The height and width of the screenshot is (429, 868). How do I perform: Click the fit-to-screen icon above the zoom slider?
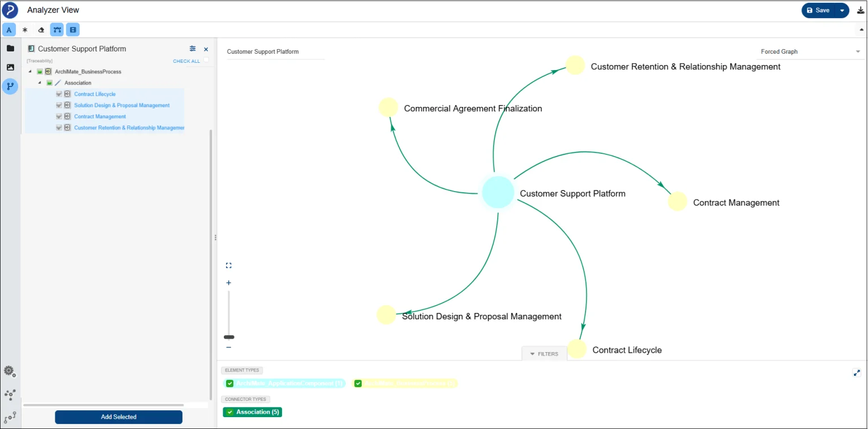229,266
